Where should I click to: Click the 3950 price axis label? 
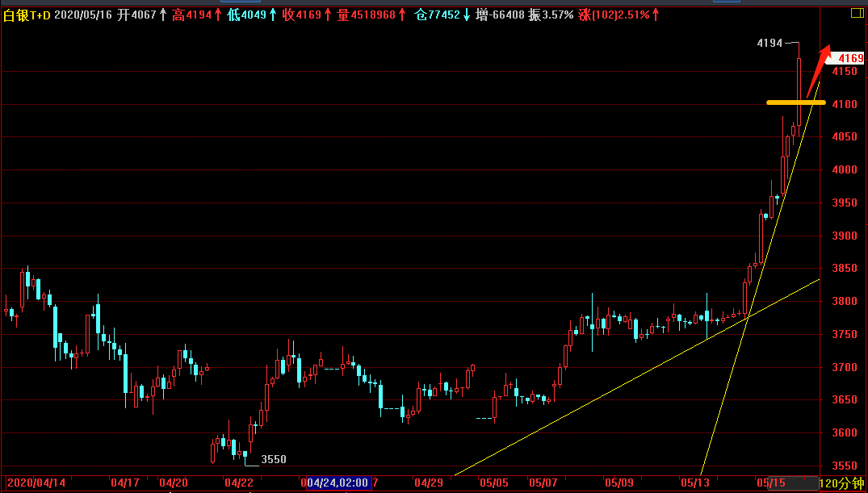845,203
